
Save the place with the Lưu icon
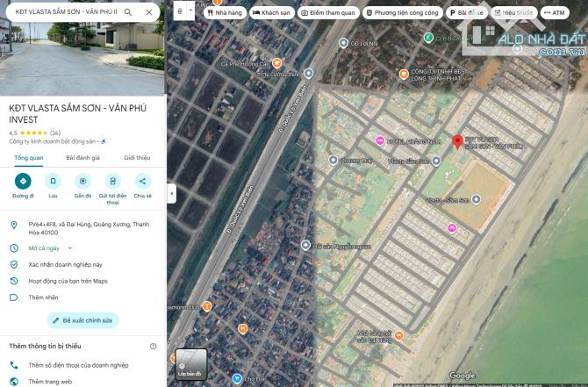[53, 182]
